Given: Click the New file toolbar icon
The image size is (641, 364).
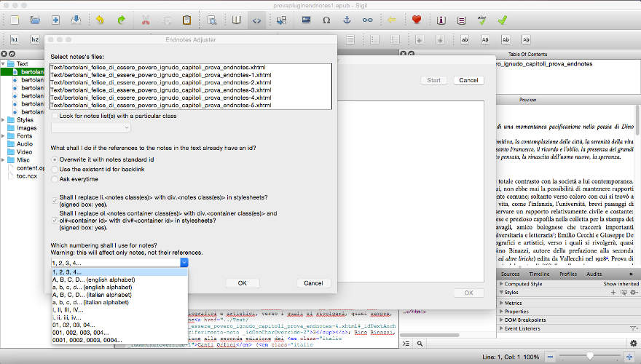Looking at the screenshot, I should [x=15, y=20].
